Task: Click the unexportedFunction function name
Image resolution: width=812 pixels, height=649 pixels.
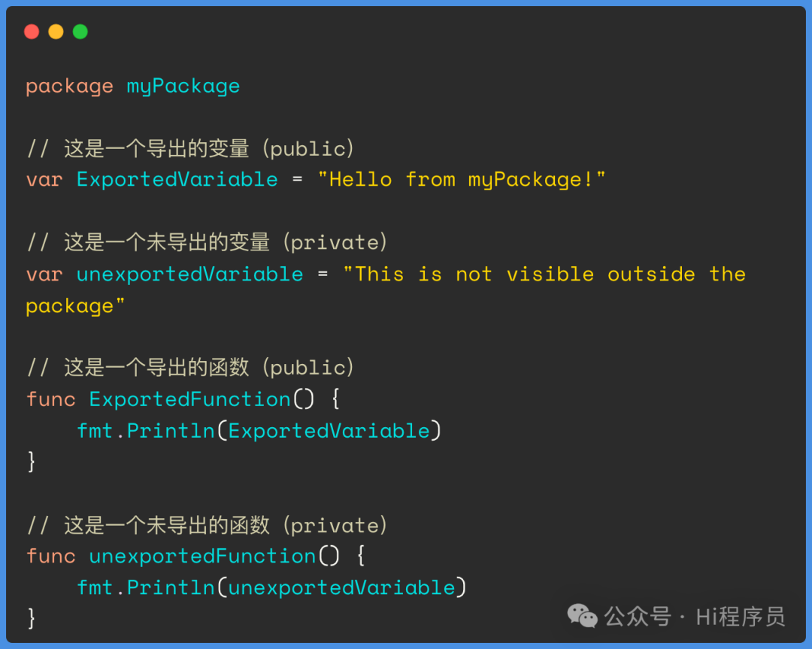Action: (x=202, y=557)
